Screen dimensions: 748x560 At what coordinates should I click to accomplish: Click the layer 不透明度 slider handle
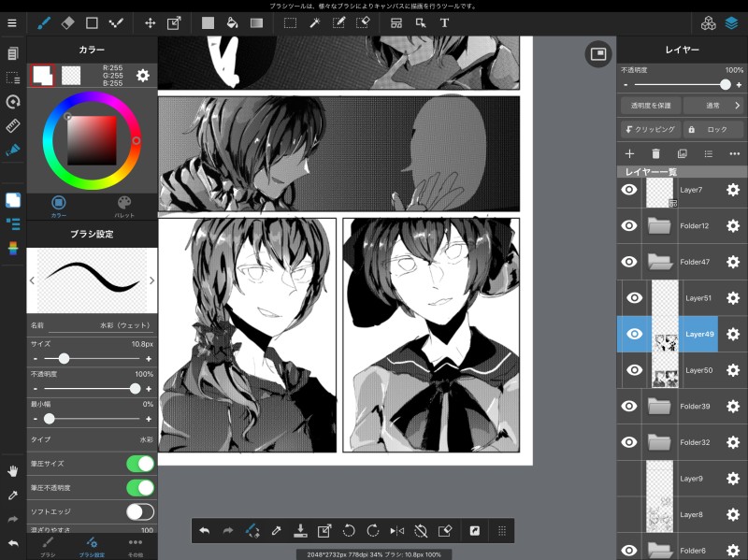[726, 84]
